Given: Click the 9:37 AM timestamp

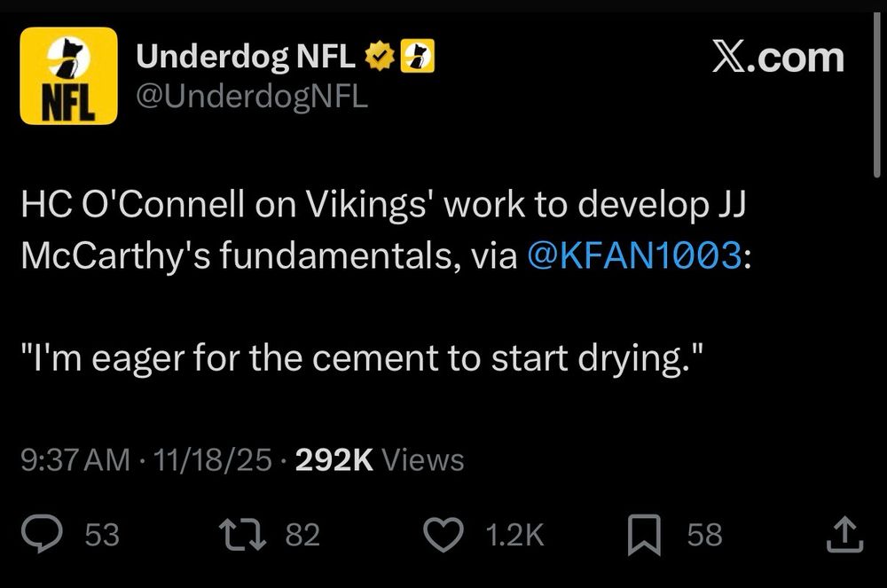Looking at the screenshot, I should (x=75, y=460).
